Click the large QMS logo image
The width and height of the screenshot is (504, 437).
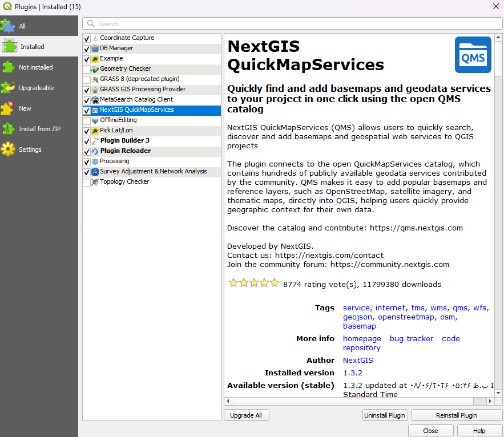coord(473,55)
